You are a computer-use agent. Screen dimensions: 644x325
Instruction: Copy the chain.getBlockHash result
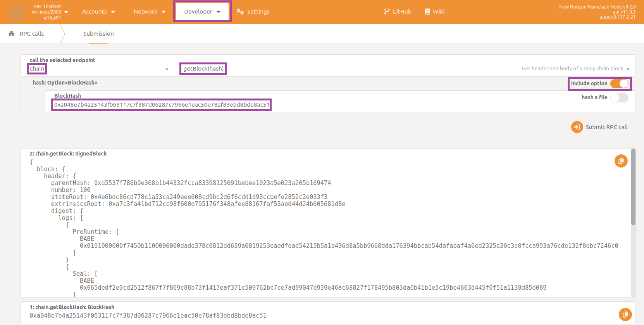625,315
